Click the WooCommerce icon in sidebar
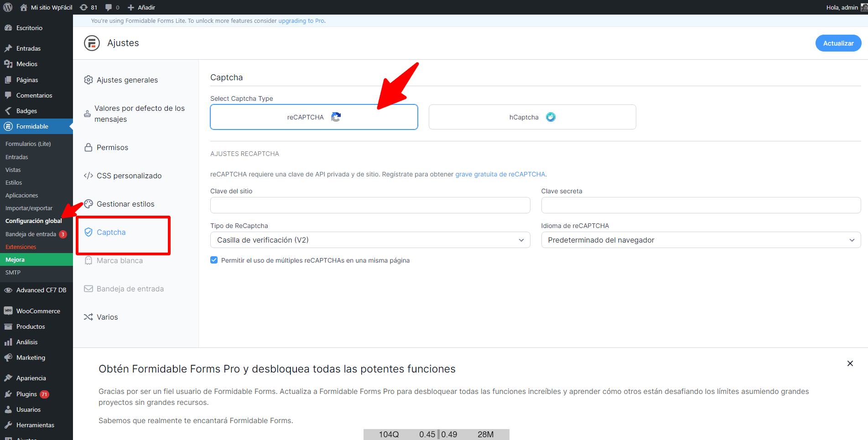Viewport: 868px width, 440px height. (8, 311)
